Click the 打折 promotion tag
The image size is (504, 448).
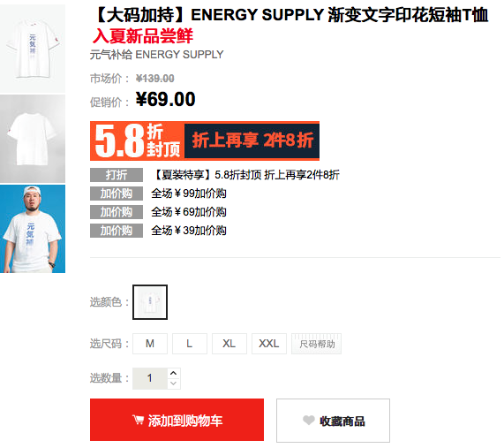click(x=117, y=175)
